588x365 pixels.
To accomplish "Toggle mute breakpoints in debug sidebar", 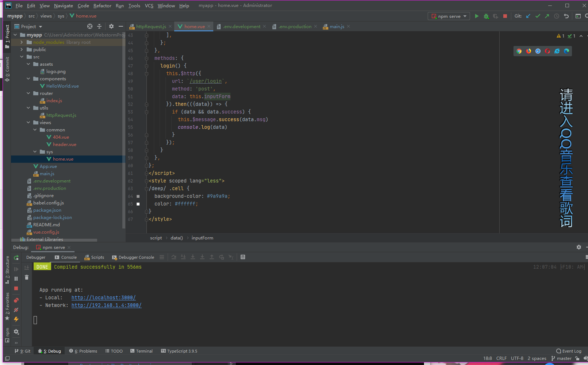I will click(x=16, y=310).
